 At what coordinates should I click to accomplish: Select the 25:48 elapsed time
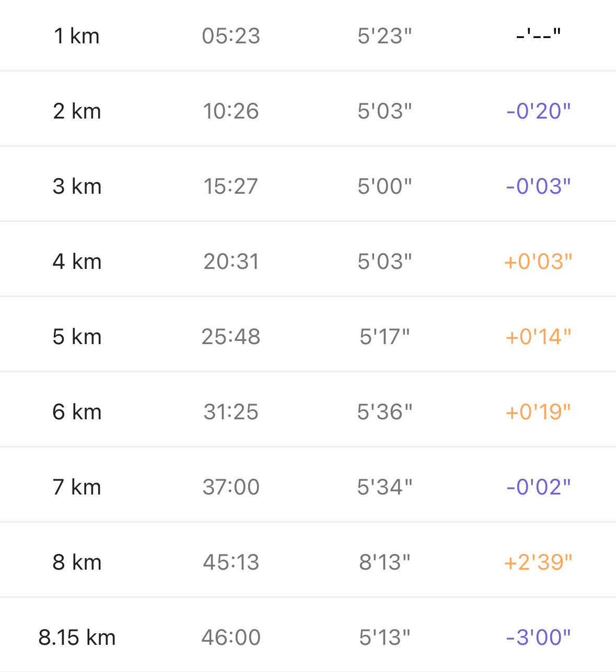(231, 337)
